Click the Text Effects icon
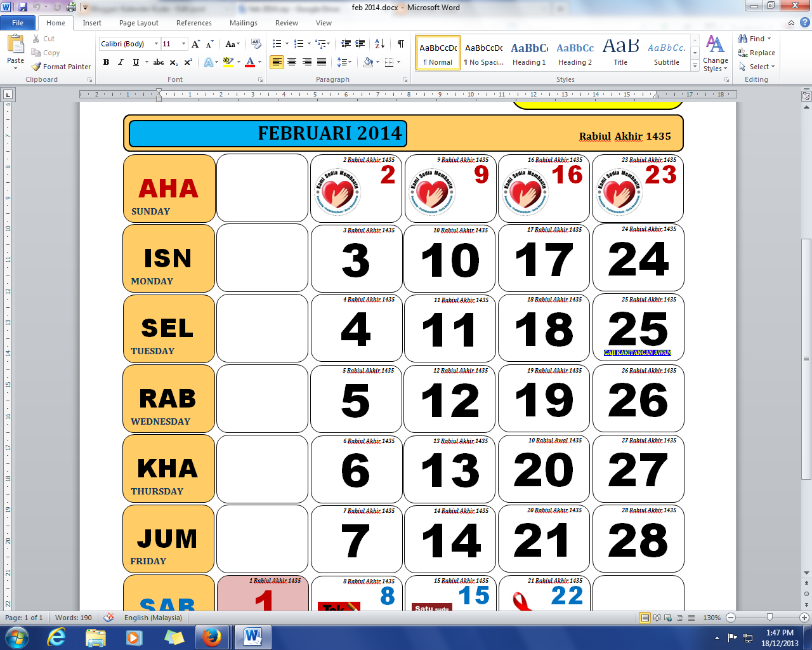The image size is (812, 650). click(x=208, y=62)
